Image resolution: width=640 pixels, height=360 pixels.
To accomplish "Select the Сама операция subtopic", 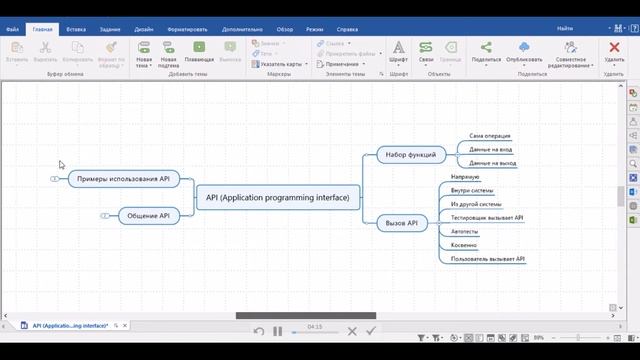I will (x=489, y=136).
